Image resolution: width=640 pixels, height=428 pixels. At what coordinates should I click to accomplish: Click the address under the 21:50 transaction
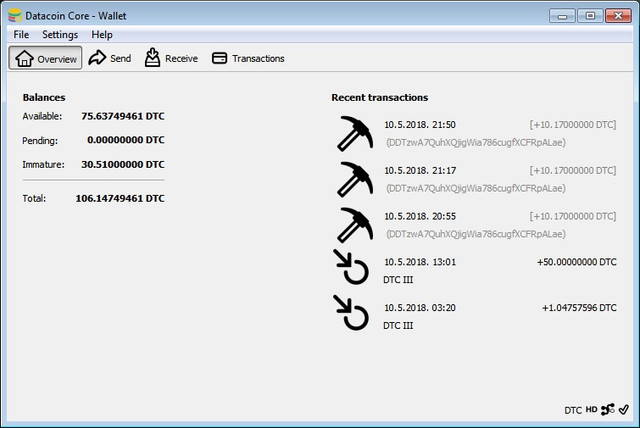coord(476,143)
